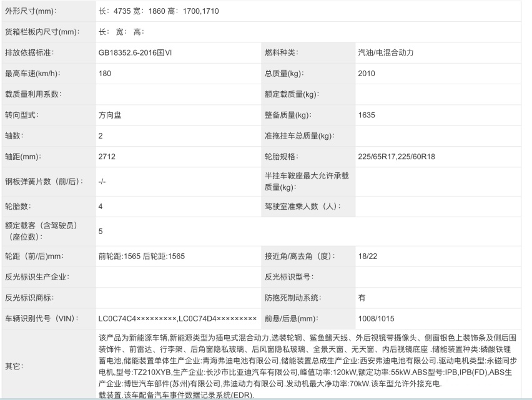This screenshot has height=400, width=532.
Task: Select leaf spring value -/-
Action: 102,182
